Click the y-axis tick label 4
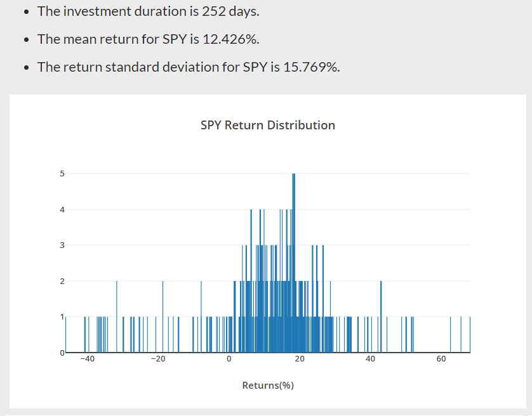Screen dimensions: 532x416 [62, 209]
